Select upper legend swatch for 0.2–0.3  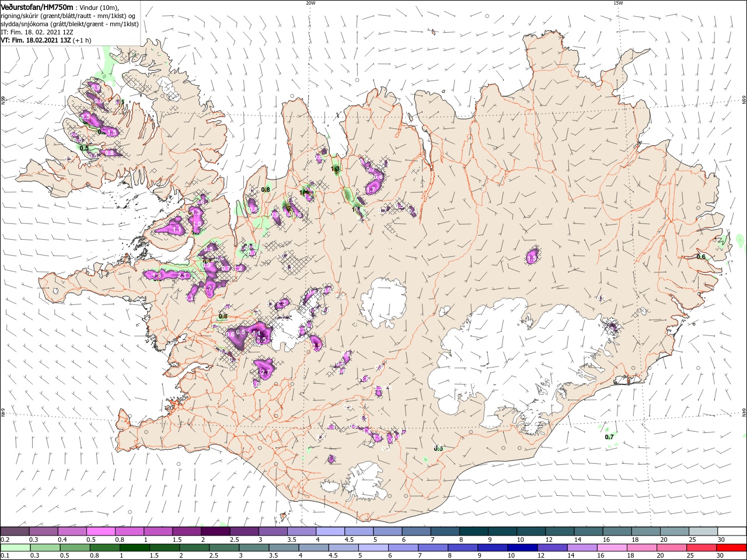[15, 531]
